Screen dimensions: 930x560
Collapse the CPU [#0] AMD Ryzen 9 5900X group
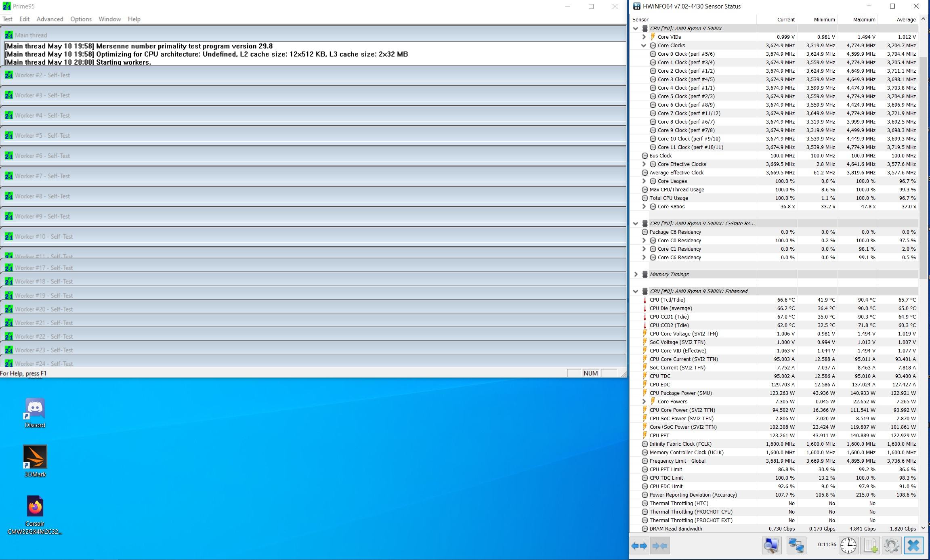[636, 29]
